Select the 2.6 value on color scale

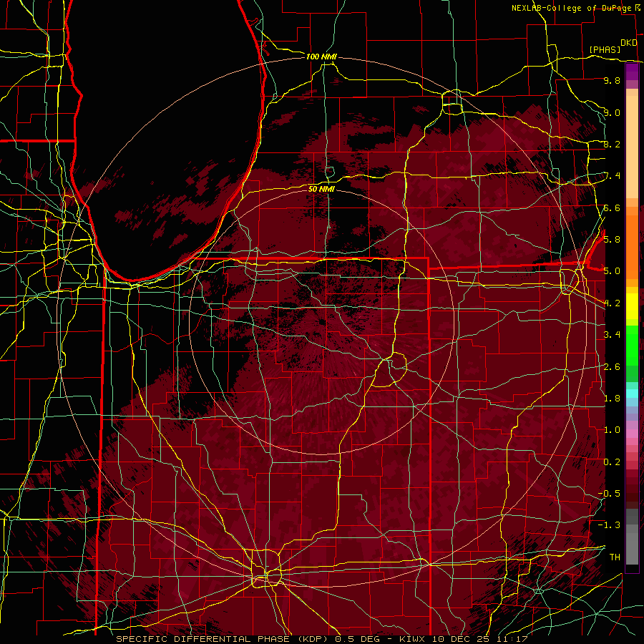point(612,367)
